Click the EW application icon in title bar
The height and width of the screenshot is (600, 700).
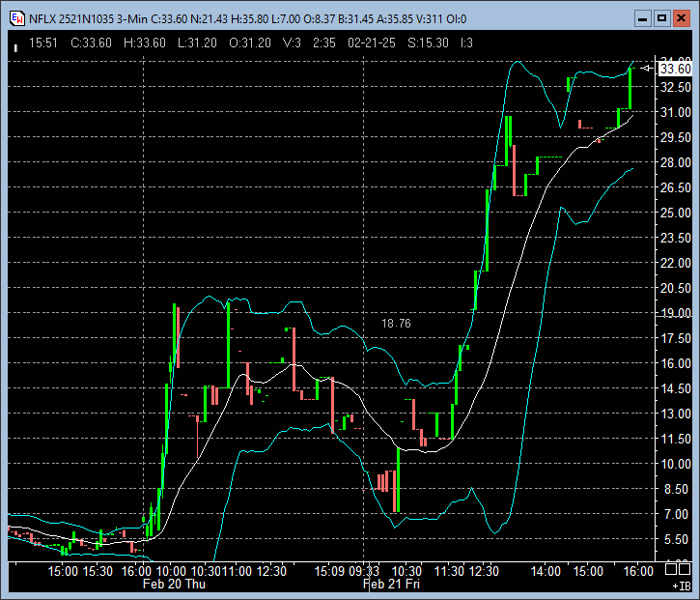(17, 18)
